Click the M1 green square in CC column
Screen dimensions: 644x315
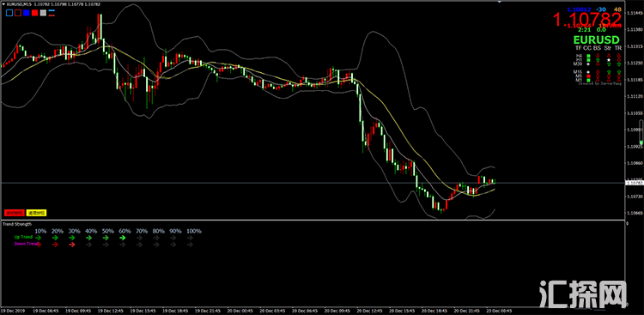tap(588, 81)
